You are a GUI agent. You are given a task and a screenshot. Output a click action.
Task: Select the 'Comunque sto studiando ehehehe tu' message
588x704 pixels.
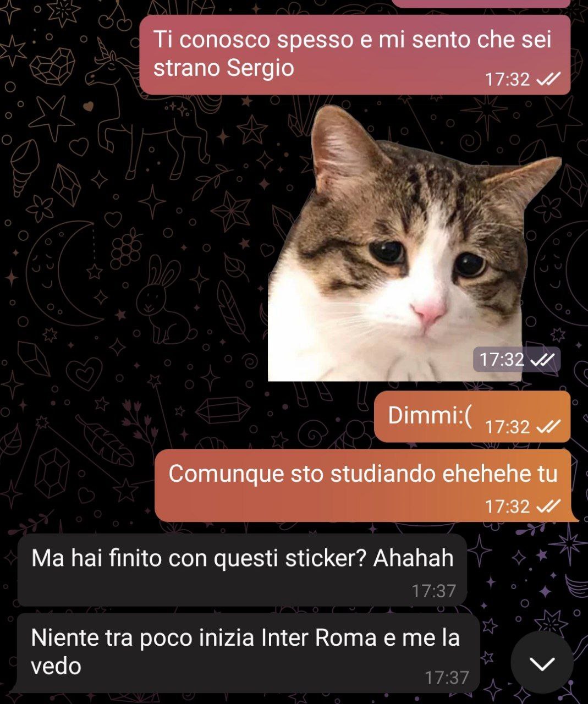tap(365, 486)
